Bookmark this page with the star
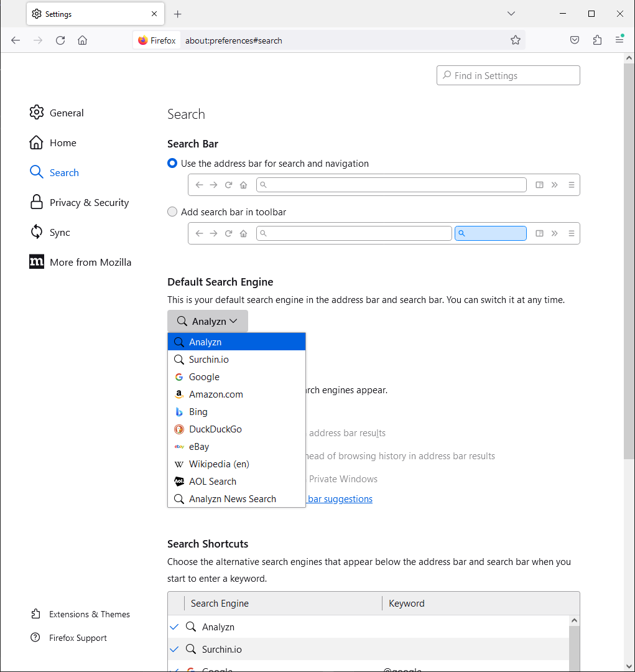The image size is (635, 672). tap(516, 40)
